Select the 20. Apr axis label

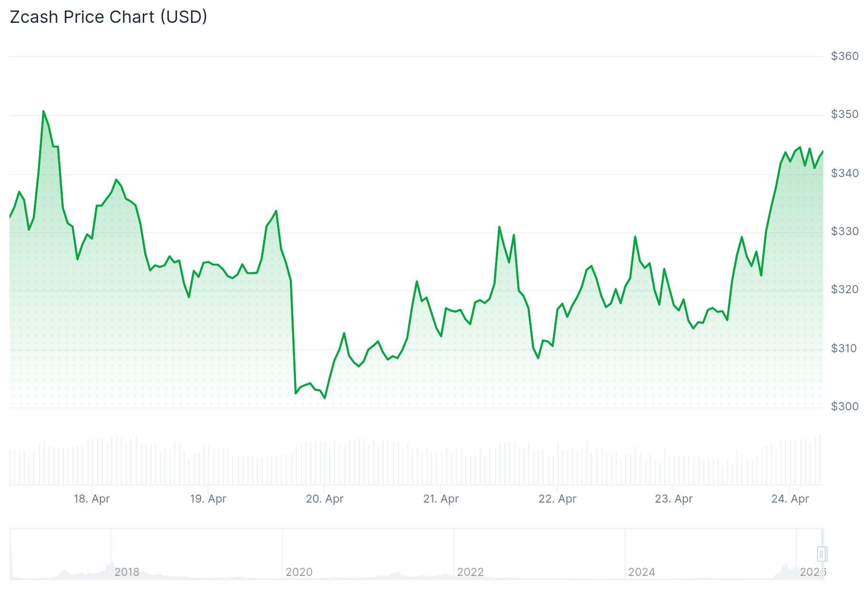pyautogui.click(x=325, y=499)
